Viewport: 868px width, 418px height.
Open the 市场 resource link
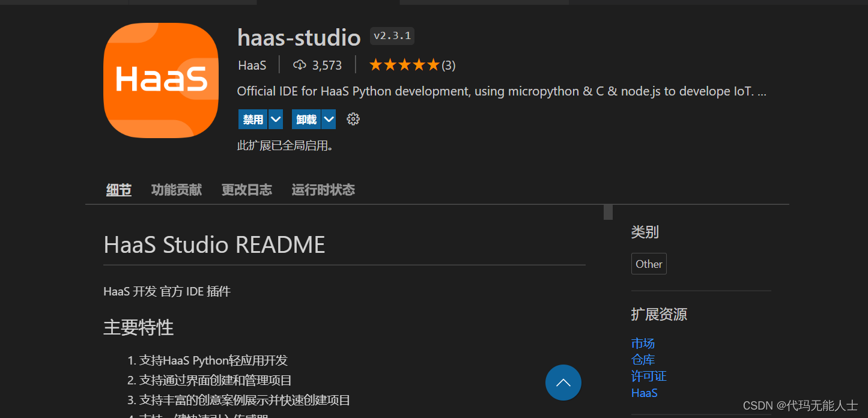643,344
